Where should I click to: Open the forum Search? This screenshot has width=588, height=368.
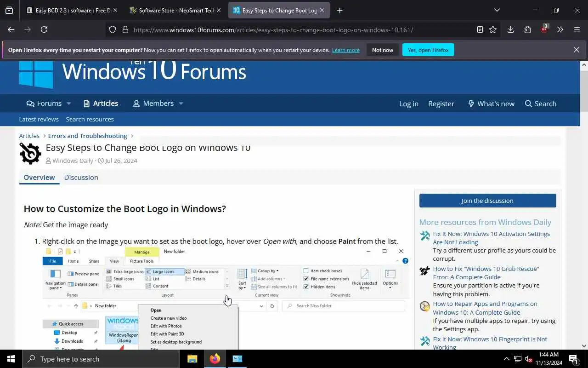point(541,103)
